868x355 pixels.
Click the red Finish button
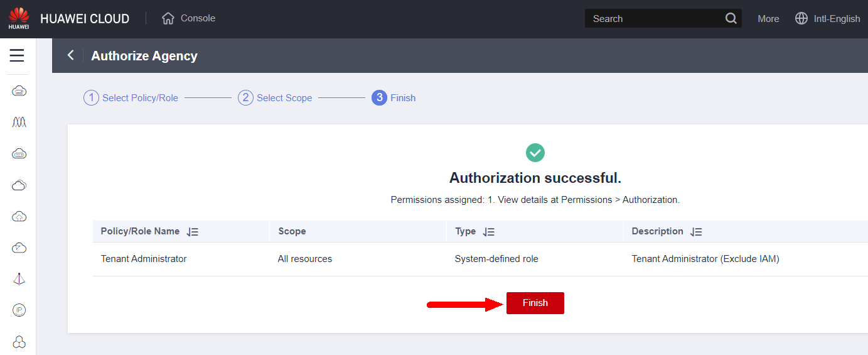click(535, 303)
